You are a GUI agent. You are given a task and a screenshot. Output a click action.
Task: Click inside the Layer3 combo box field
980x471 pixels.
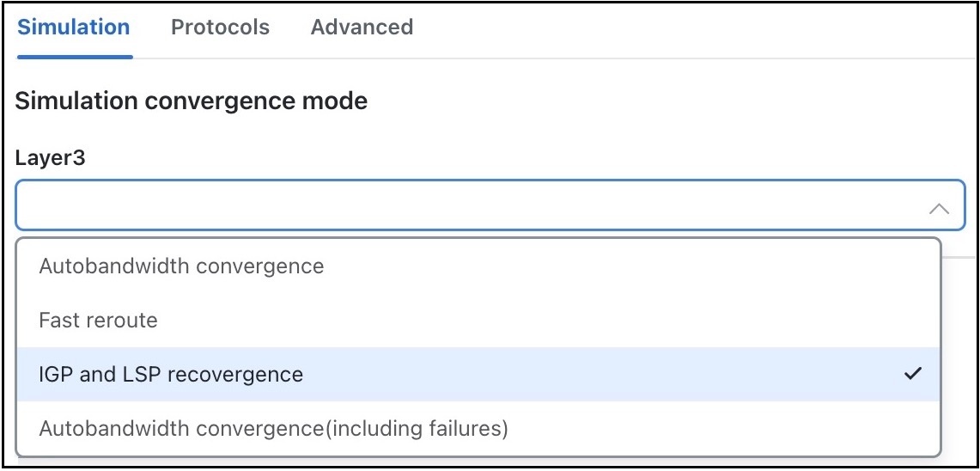[x=490, y=205]
